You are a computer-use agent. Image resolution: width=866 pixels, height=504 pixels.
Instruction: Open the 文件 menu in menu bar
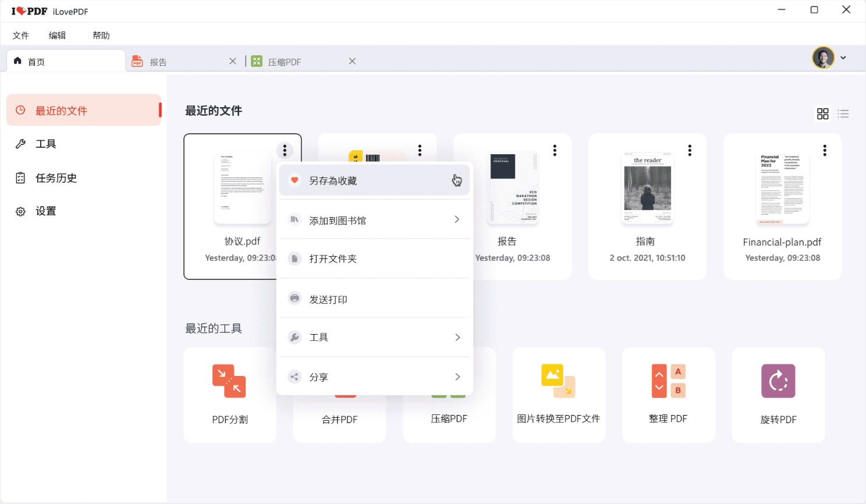coord(20,36)
